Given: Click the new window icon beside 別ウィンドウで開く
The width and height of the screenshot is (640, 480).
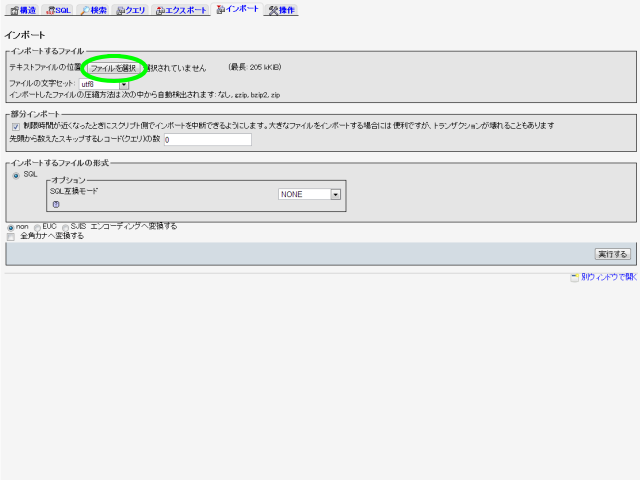Looking at the screenshot, I should click(574, 278).
